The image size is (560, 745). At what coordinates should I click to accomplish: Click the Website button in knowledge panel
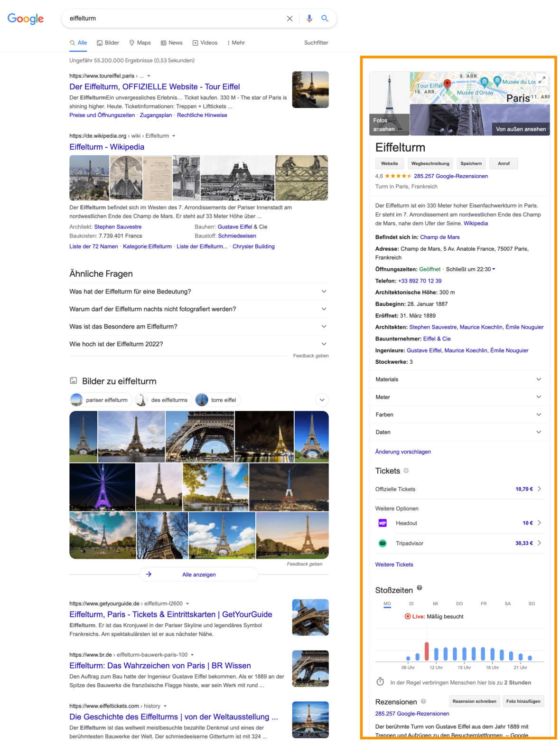click(390, 163)
